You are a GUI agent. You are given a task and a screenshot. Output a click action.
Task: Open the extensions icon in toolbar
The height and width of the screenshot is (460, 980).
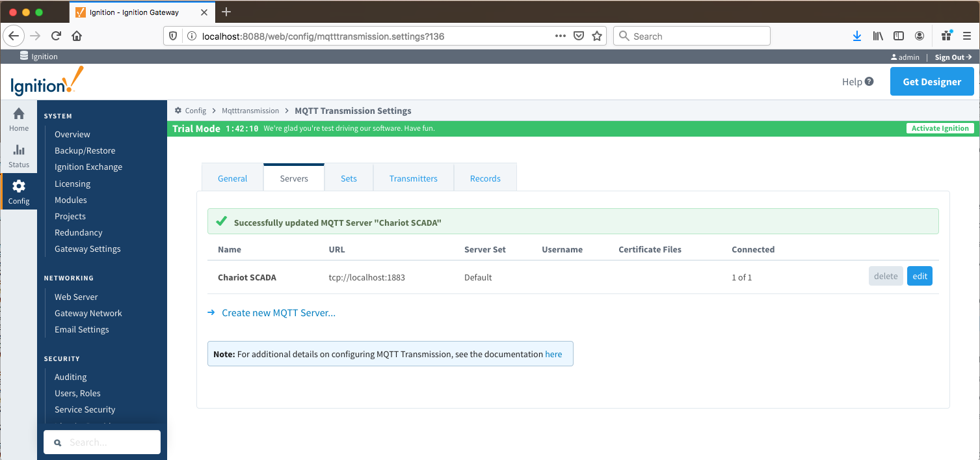tap(947, 36)
